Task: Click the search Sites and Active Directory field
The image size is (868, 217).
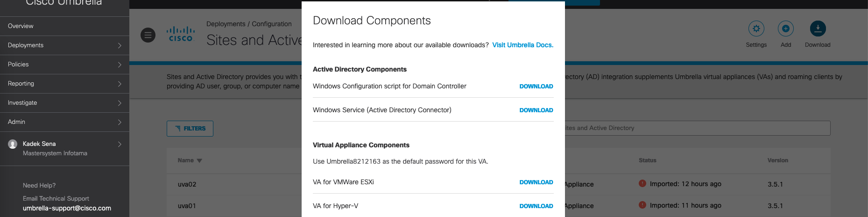Action: coord(696,128)
